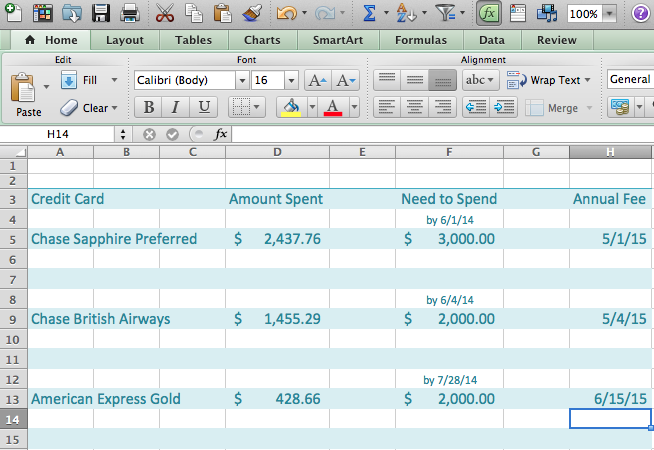654x450 pixels.
Task: Paste with the top toolbar clipboard icon
Action: tap(222, 13)
